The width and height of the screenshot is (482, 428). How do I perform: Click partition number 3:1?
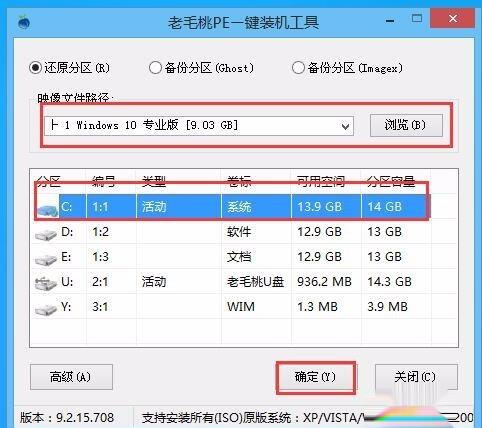100,306
